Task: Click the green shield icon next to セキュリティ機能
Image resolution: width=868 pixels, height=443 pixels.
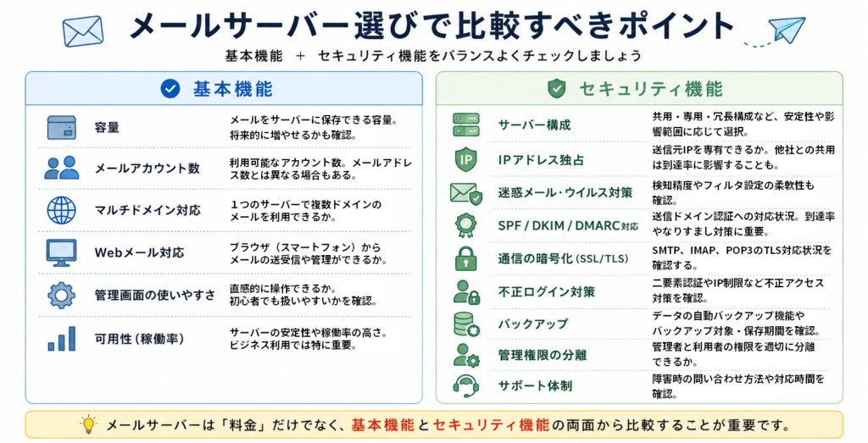Action: (556, 88)
